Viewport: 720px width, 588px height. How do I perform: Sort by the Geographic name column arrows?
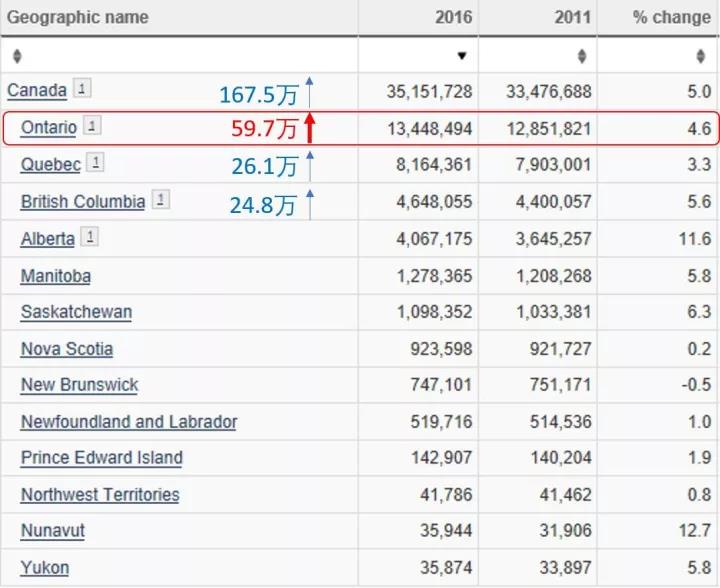click(x=17, y=56)
